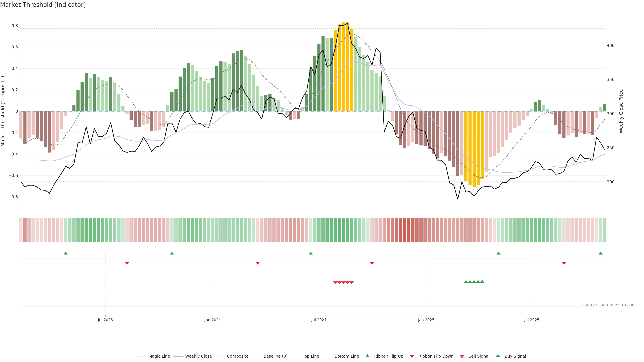This screenshot has width=644, height=362.
Task: Click Top Line legend item
Action: (x=311, y=356)
